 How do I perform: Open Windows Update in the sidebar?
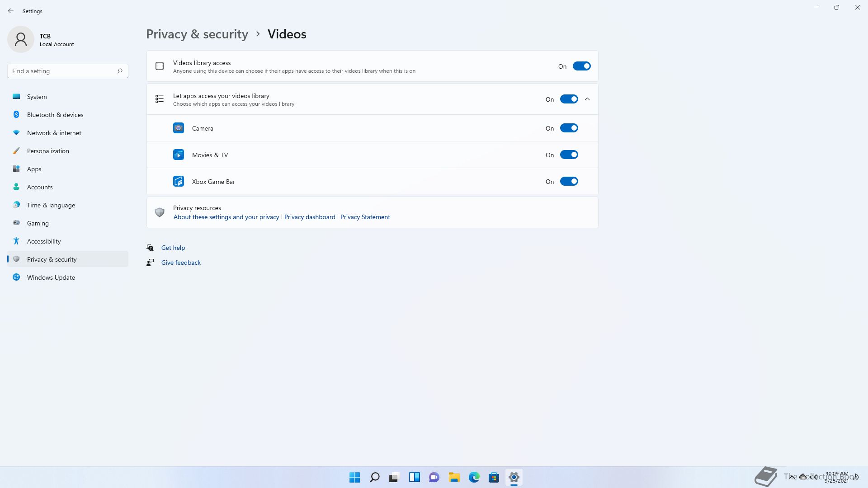pos(51,277)
